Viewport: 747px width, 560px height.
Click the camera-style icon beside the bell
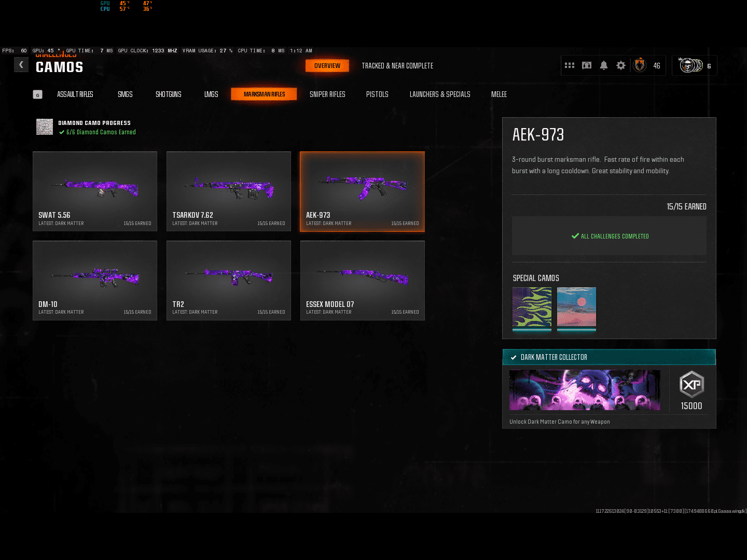[587, 65]
